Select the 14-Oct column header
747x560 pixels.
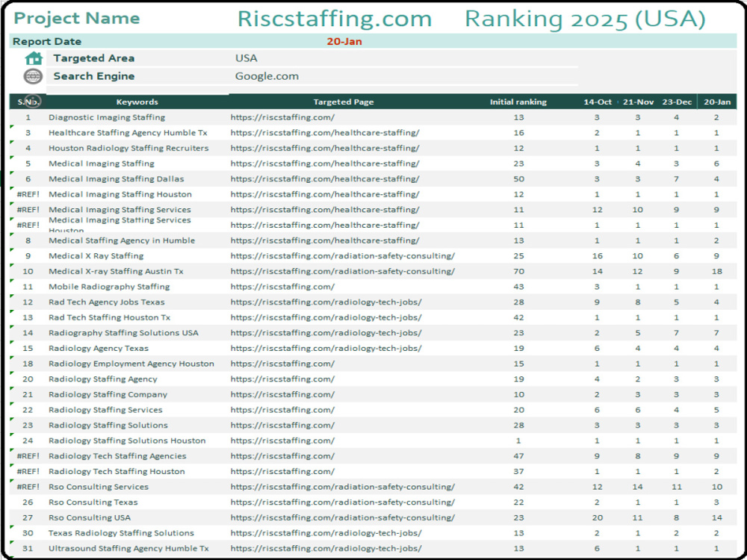[x=598, y=102]
